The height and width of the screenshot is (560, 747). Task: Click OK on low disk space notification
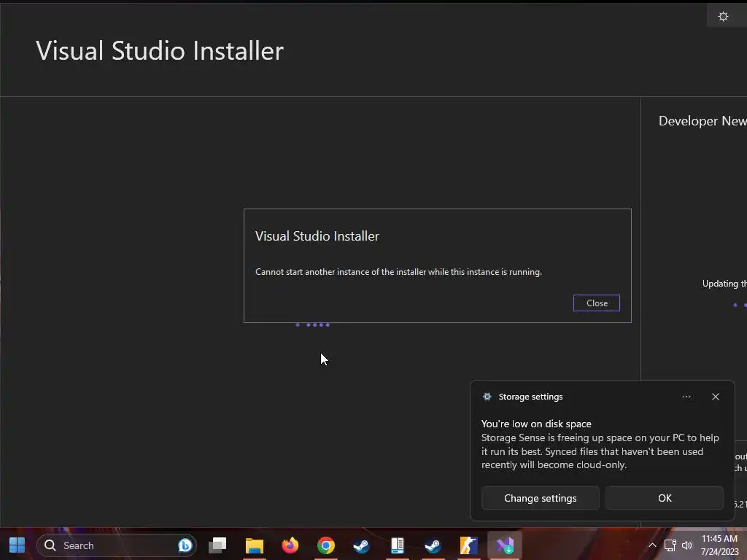pos(665,498)
